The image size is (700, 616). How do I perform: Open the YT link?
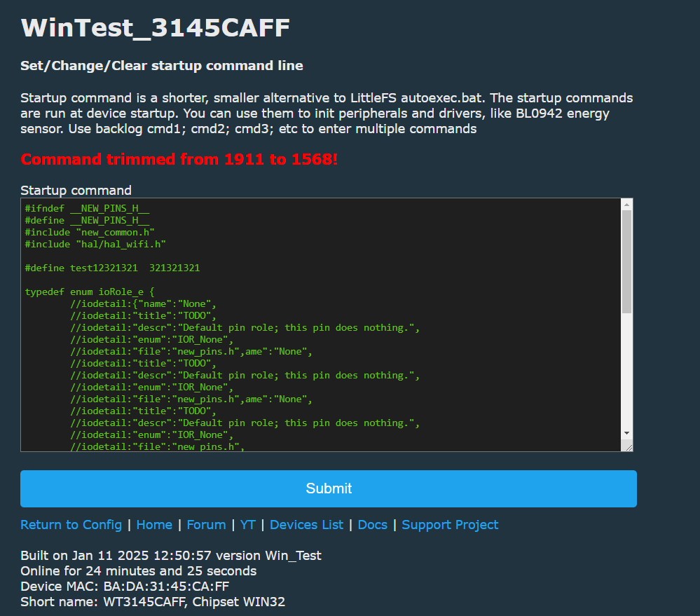point(248,524)
